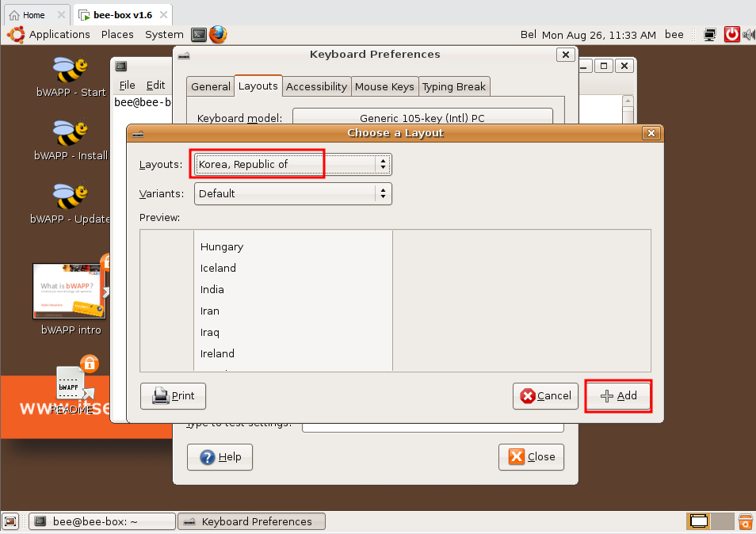Click Close in Keyboard Preferences

pos(531,457)
